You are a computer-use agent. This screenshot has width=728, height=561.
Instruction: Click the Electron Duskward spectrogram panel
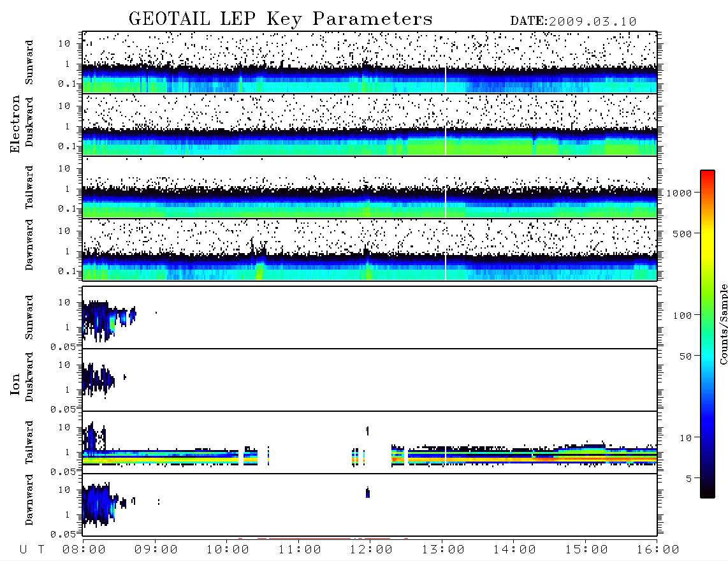(370, 124)
